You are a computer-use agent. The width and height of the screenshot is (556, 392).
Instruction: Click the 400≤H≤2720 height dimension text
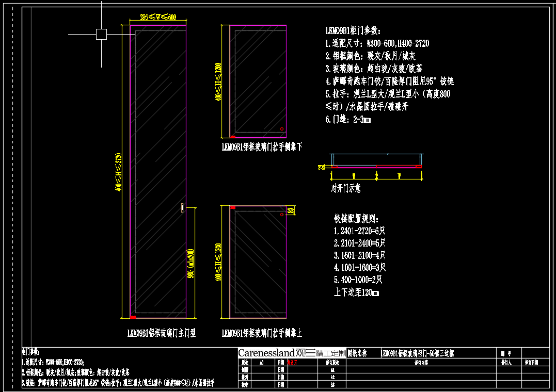coord(118,173)
